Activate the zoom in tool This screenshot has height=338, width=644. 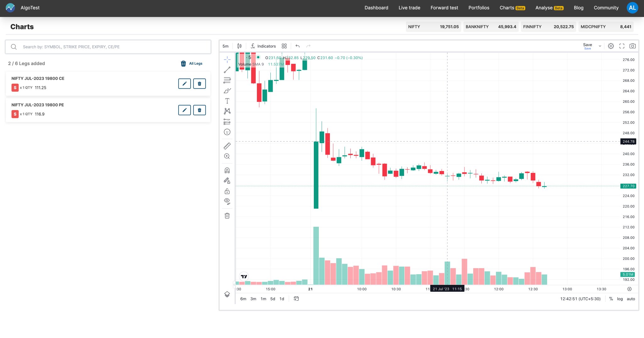coord(227,156)
